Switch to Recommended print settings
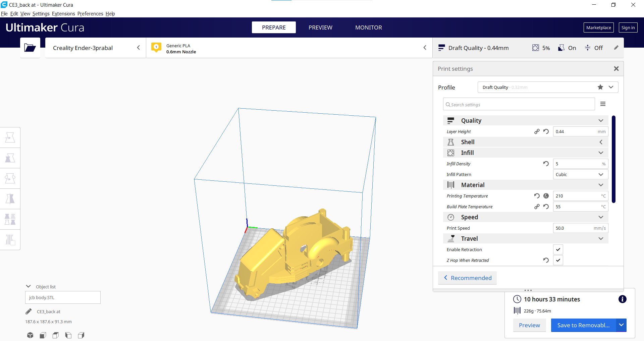Screen dimensions: 644x341 (x=467, y=278)
